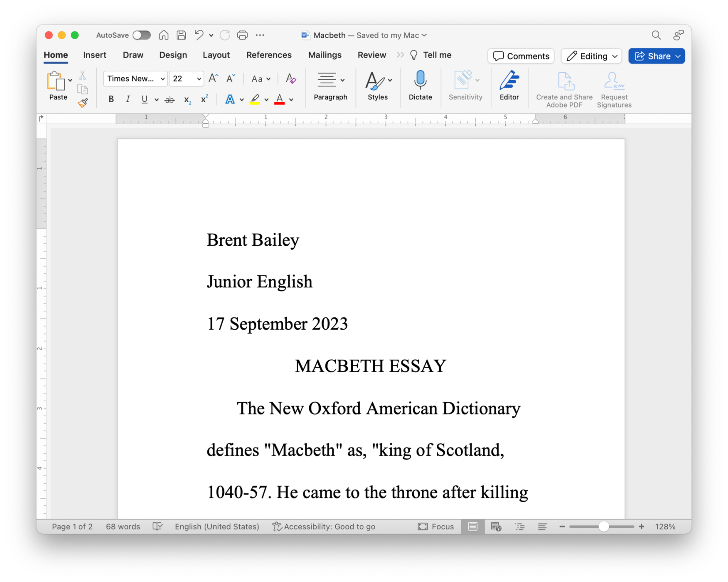Toggle bold formatting
The width and height of the screenshot is (728, 582).
tap(111, 99)
